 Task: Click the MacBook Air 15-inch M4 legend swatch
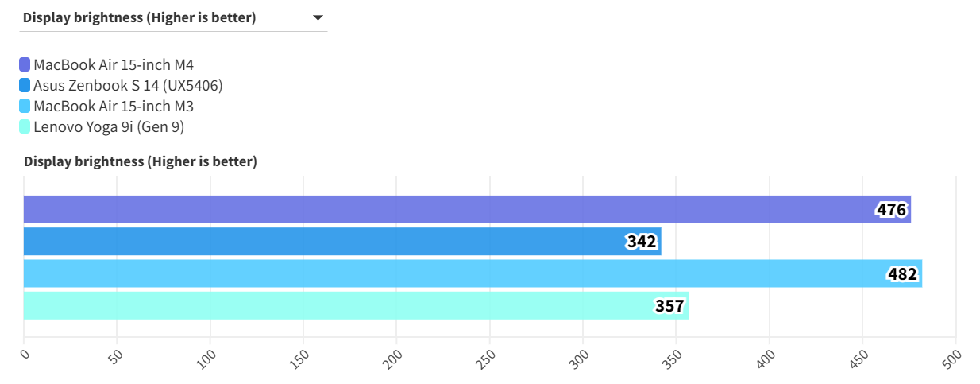[x=25, y=65]
